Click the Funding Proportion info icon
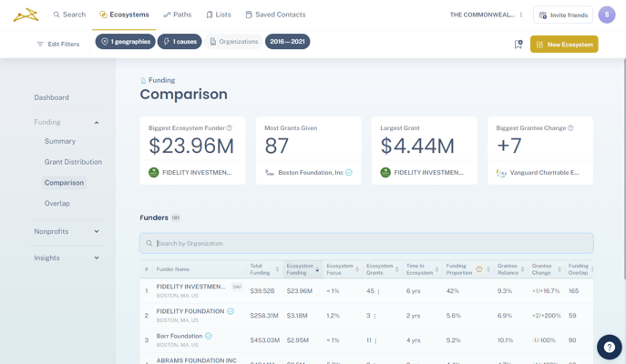Screen dimensions: 626x364 (x=479, y=269)
